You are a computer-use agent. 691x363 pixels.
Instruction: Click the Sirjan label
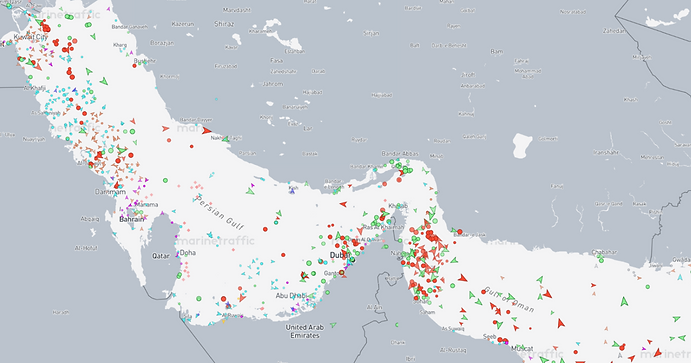[371, 33]
